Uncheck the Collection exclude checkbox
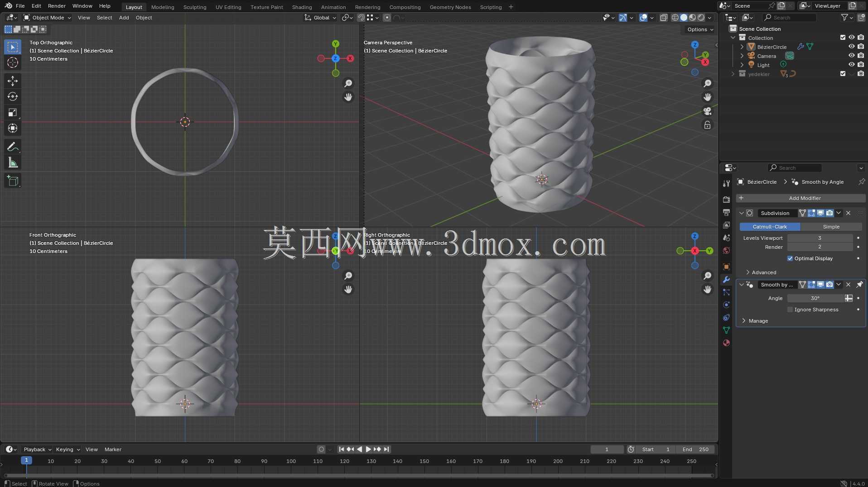Image resolution: width=868 pixels, height=487 pixels. point(843,38)
